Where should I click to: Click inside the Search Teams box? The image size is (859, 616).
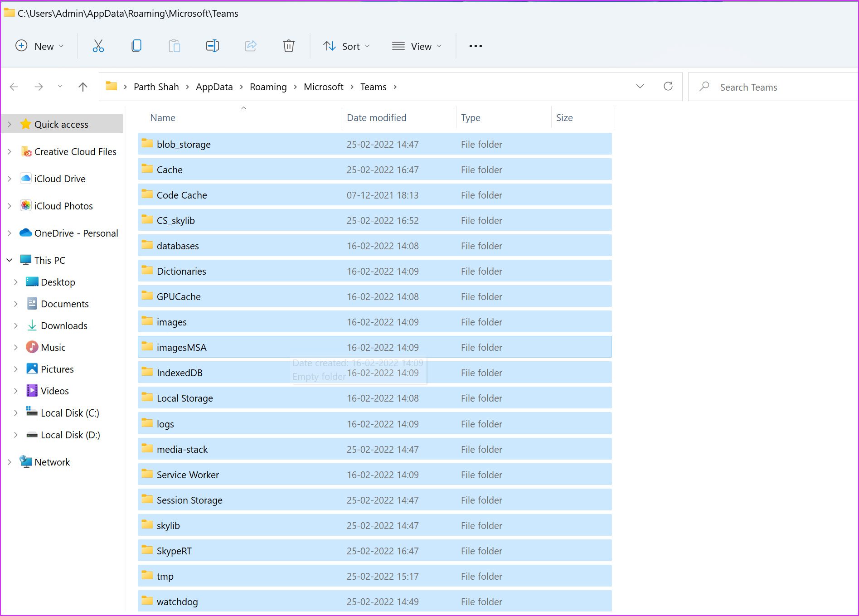[x=771, y=87]
